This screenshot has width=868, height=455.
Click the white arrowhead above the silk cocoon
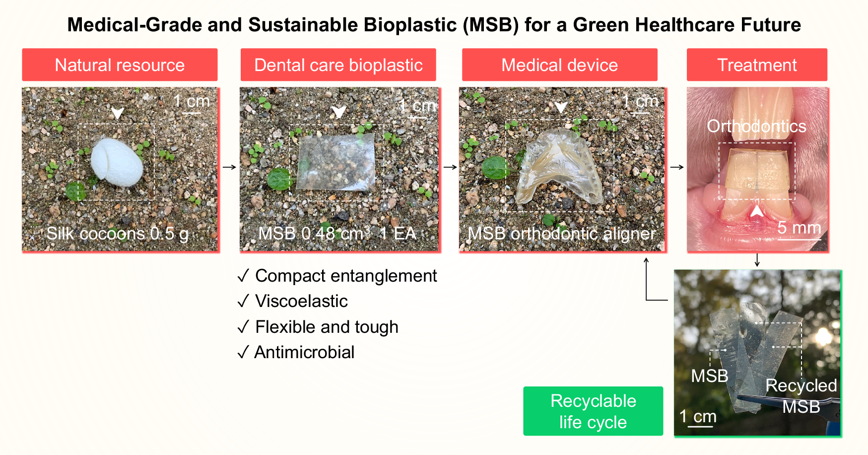point(117,113)
